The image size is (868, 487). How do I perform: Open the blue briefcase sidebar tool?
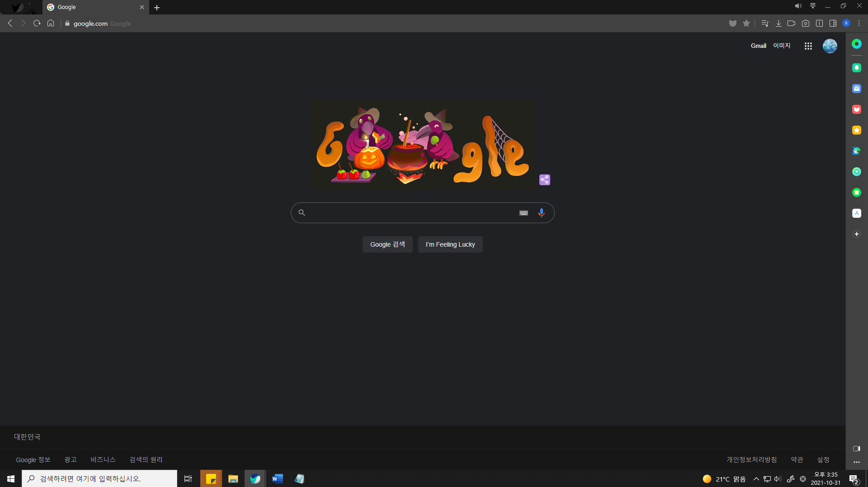857,89
